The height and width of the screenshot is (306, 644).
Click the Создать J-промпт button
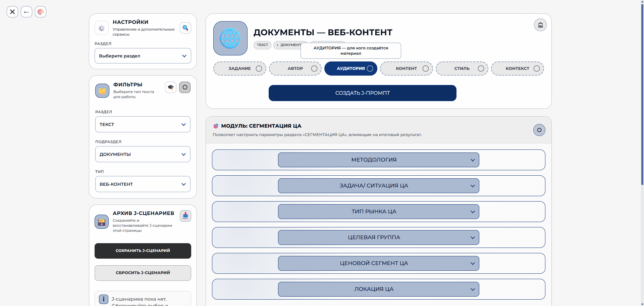coord(363,93)
